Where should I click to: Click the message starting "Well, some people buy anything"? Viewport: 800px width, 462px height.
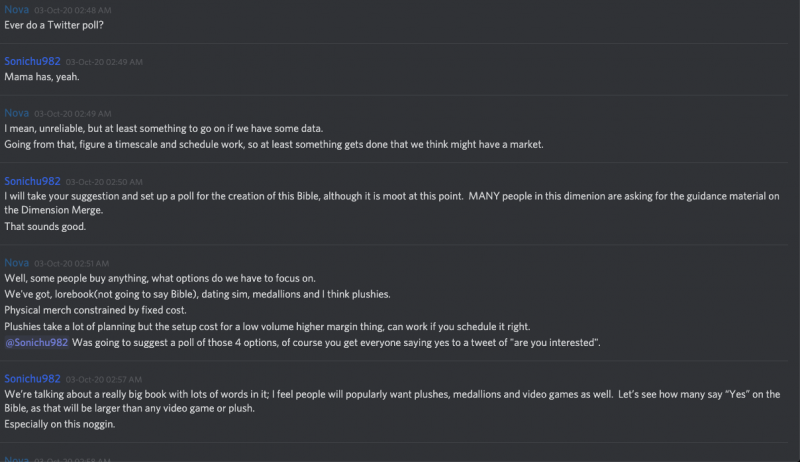pos(151,278)
